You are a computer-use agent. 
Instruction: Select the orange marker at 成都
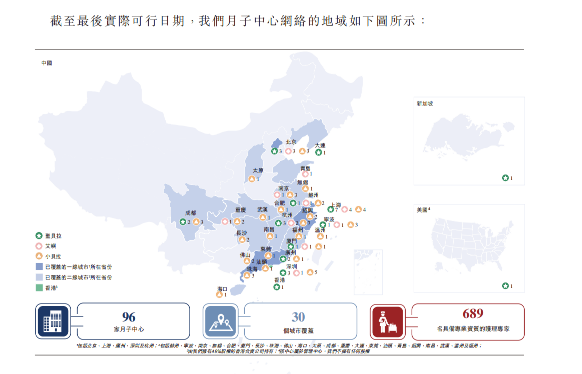tap(196, 222)
